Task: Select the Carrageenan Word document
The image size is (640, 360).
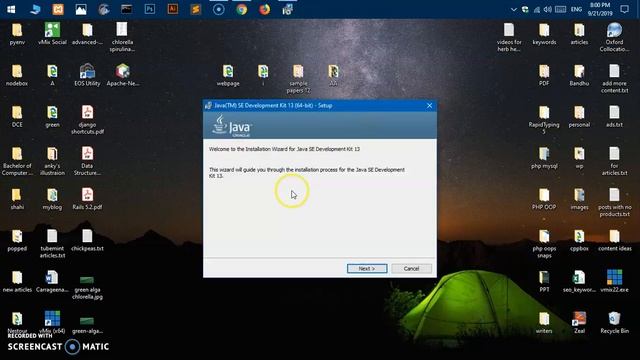Action: coord(52,281)
